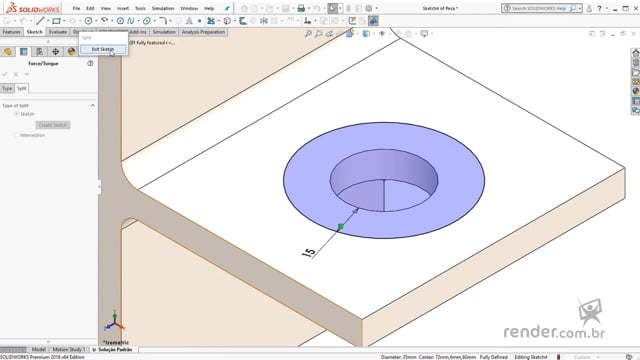Switch to the Evaluate tab
This screenshot has height=360, width=640.
[58, 32]
